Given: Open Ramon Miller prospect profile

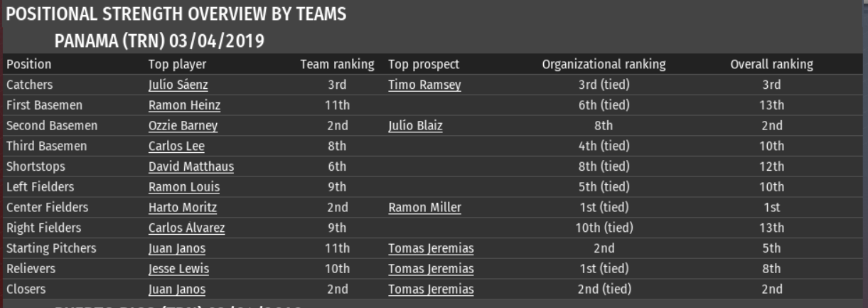Looking at the screenshot, I should [424, 208].
